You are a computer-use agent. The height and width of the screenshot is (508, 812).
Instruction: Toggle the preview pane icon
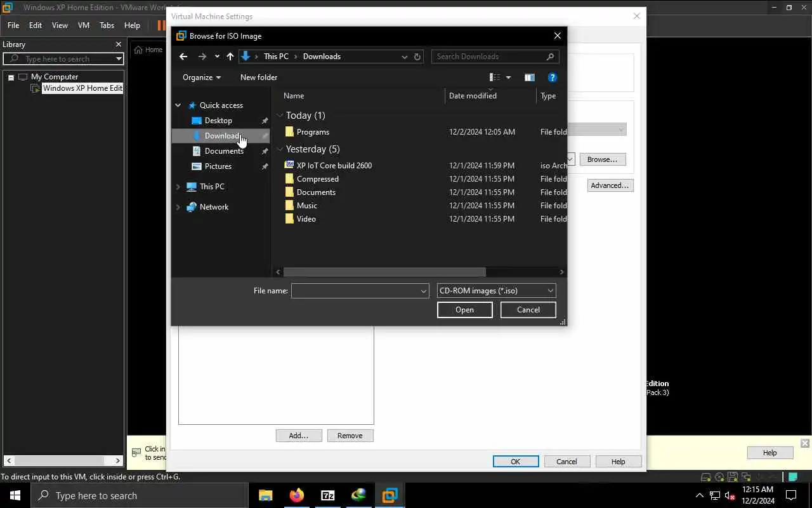[530, 77]
